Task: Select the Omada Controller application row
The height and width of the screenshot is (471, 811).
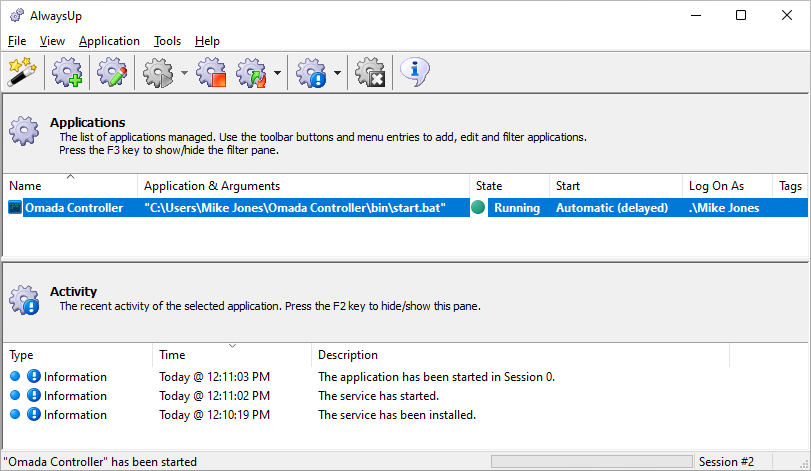Action: tap(406, 208)
